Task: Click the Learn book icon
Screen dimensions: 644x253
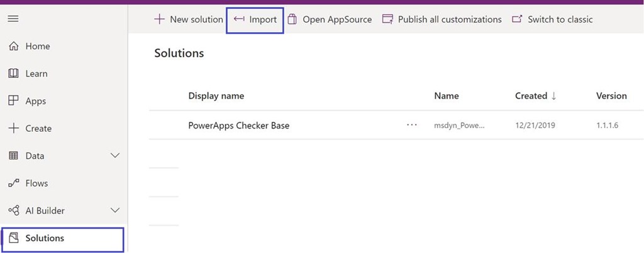Action: pos(13,73)
